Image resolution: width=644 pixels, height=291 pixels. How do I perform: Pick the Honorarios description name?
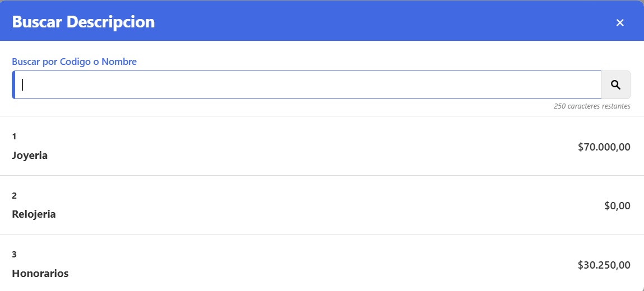click(x=40, y=273)
